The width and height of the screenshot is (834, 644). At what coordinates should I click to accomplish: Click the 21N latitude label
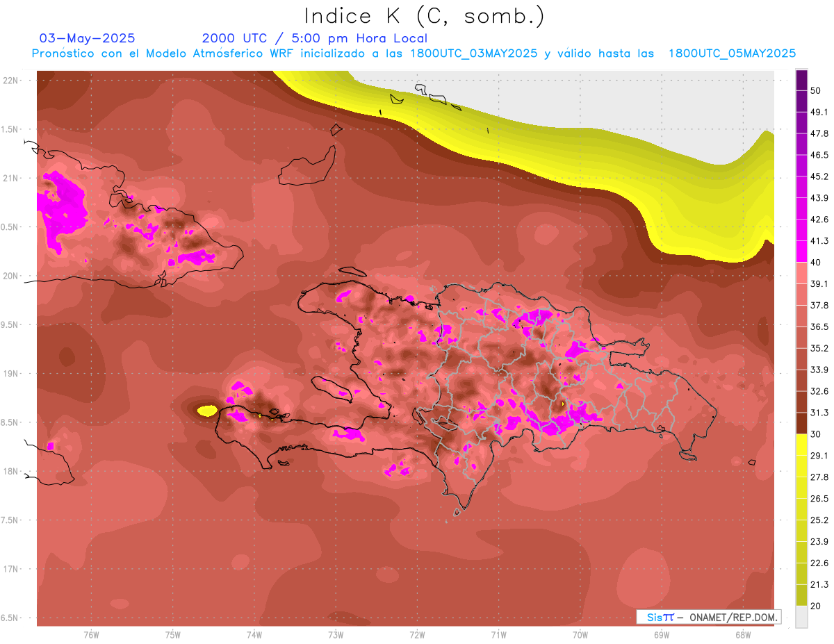pos(11,178)
